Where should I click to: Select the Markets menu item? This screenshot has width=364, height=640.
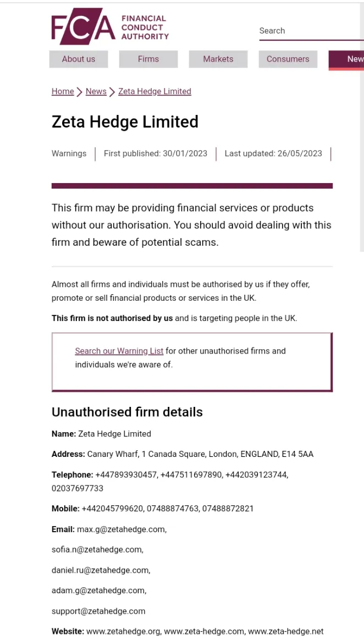tap(218, 59)
